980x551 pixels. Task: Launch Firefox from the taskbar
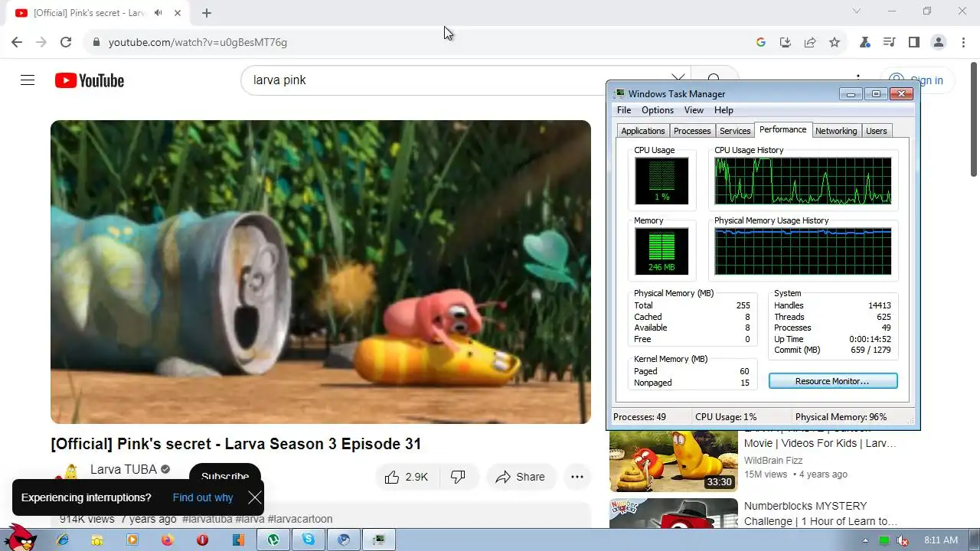168,540
